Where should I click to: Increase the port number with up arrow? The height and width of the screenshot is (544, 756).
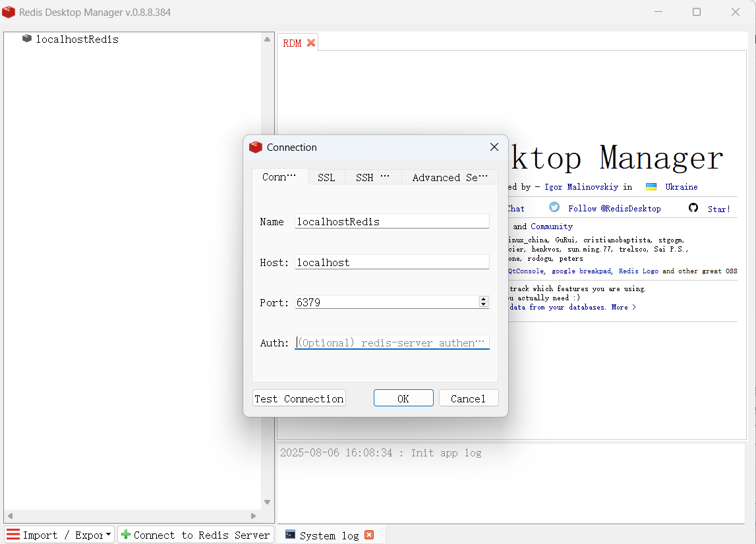click(x=484, y=299)
